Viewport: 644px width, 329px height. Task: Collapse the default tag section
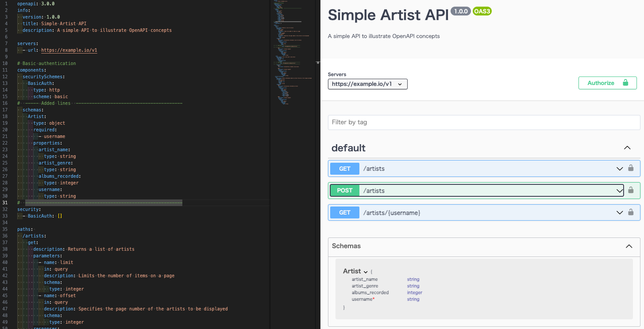tap(627, 148)
